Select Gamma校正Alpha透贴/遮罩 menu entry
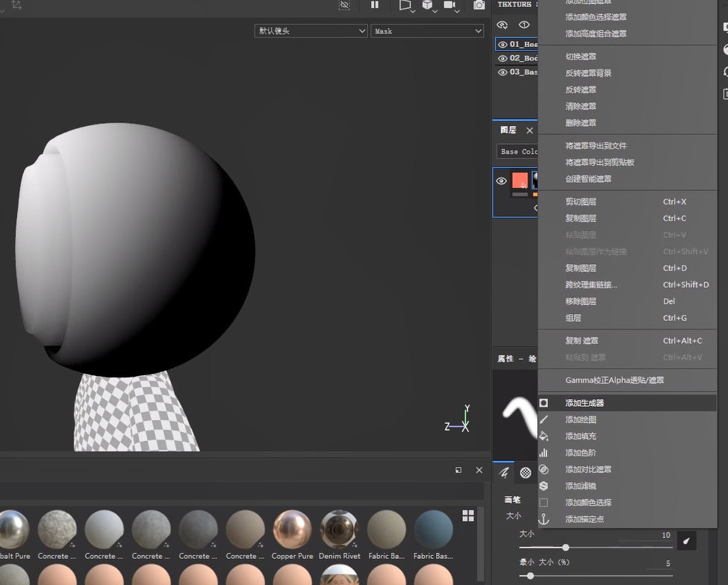728x585 pixels. pos(627,381)
